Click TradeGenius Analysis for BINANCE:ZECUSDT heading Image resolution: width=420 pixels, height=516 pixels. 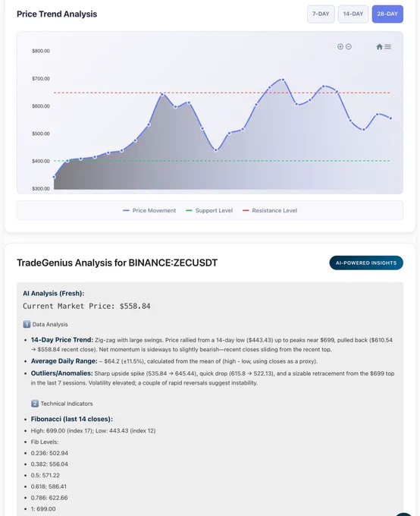pyautogui.click(x=117, y=263)
